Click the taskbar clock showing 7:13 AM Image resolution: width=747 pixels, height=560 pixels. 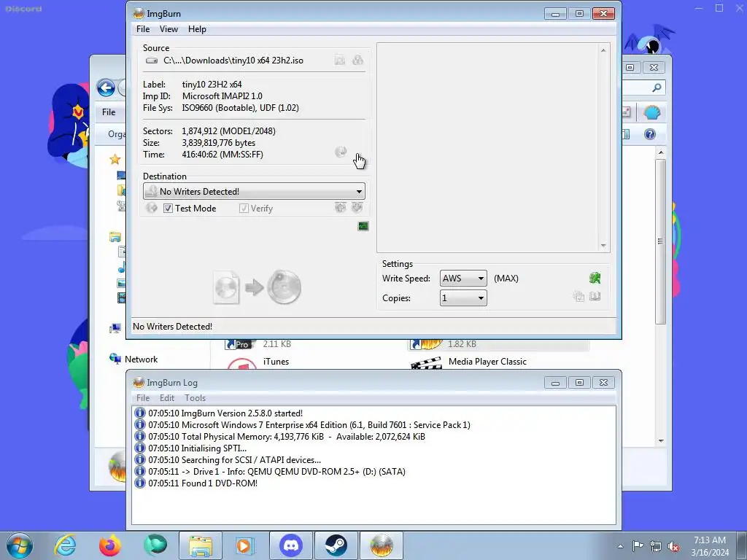point(710,546)
